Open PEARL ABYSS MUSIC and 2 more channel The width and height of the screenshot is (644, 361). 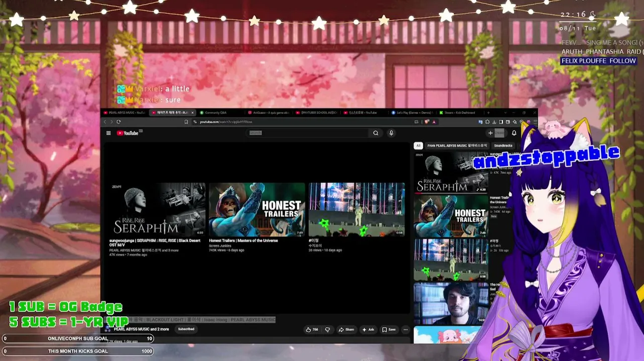pos(141,329)
